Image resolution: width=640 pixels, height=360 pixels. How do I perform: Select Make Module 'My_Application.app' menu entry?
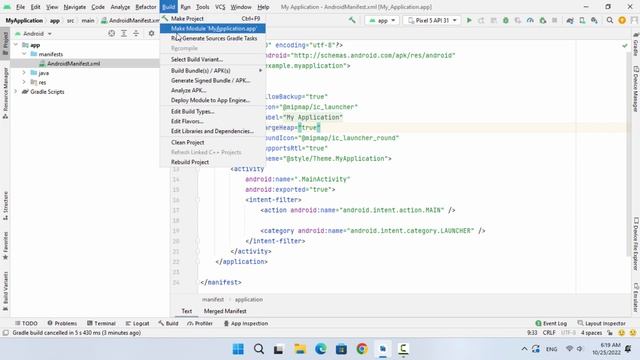213,28
